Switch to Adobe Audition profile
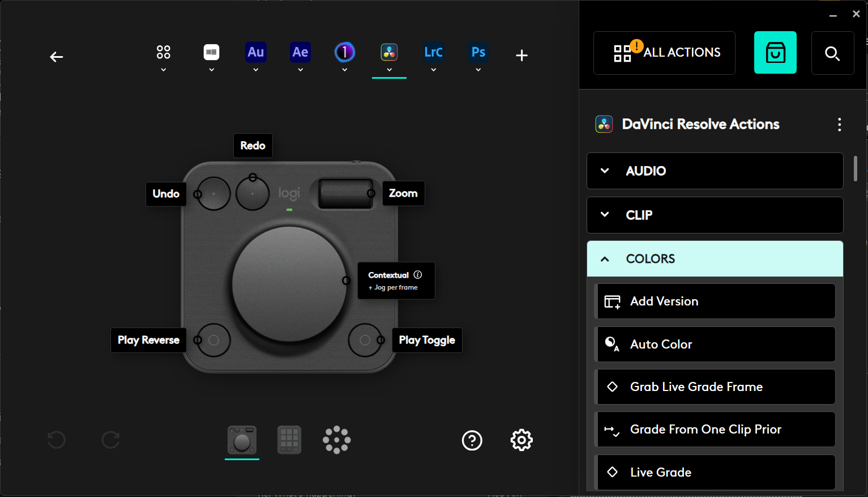This screenshot has width=868, height=497. (256, 52)
